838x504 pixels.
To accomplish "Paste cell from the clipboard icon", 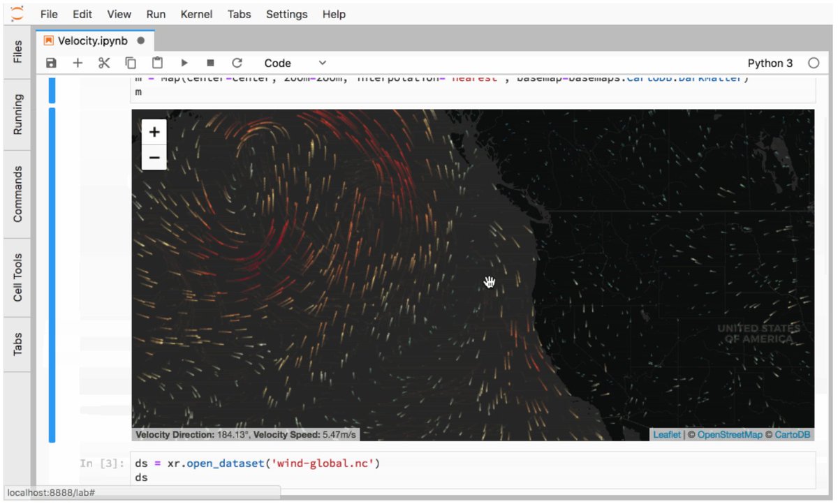I will [x=158, y=63].
